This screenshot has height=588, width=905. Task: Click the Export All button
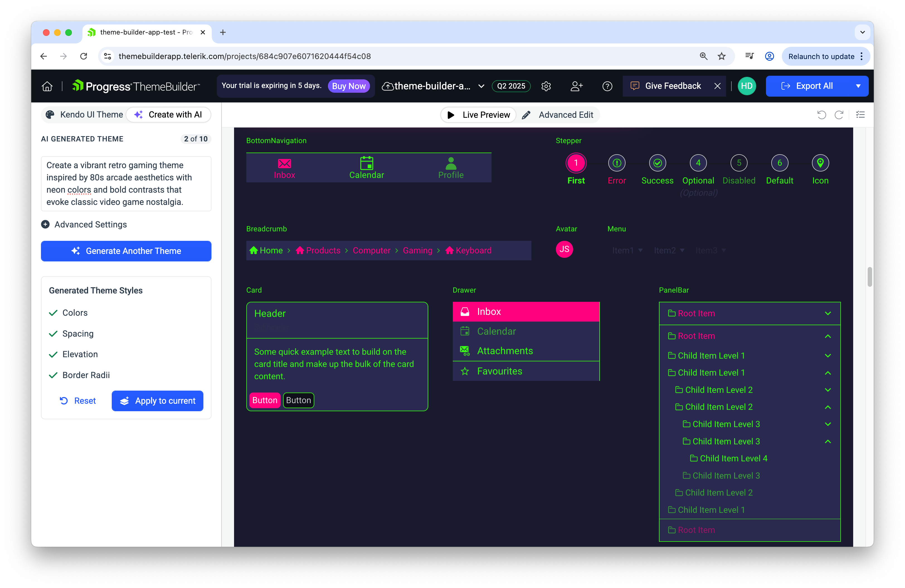807,86
